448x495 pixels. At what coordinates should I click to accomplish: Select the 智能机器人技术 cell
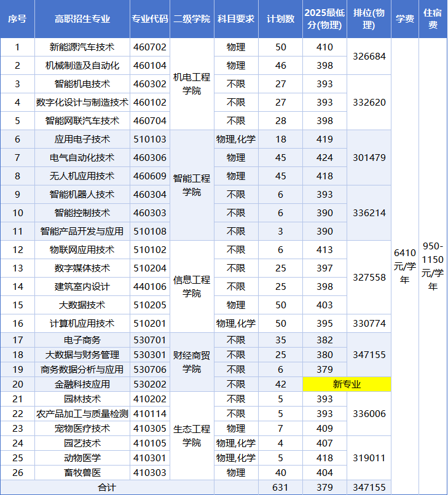click(82, 195)
